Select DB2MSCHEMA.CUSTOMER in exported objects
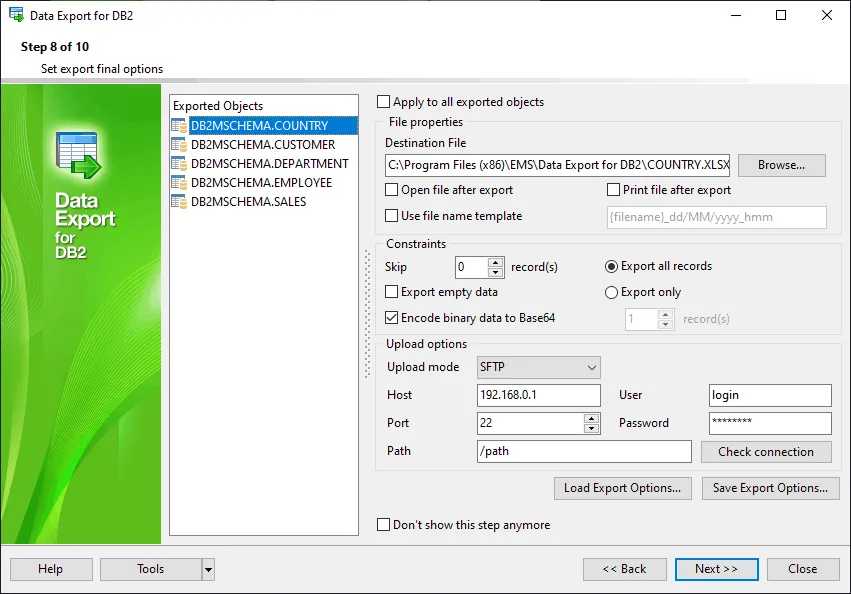Viewport: 851px width, 594px height. 263,145
